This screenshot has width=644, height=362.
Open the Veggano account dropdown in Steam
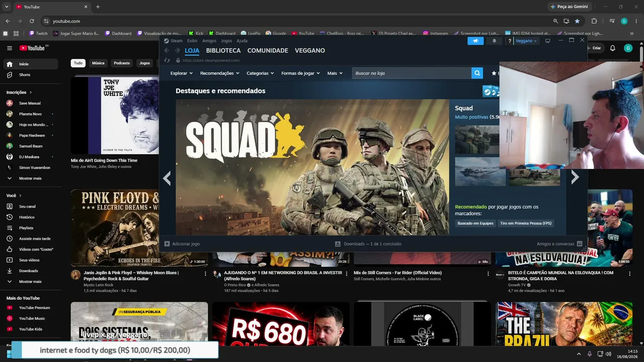click(x=526, y=41)
